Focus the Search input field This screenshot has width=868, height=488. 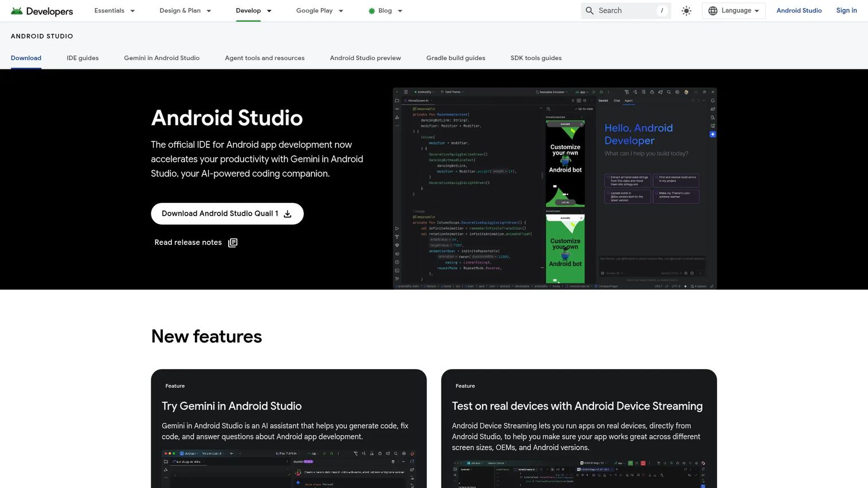625,11
